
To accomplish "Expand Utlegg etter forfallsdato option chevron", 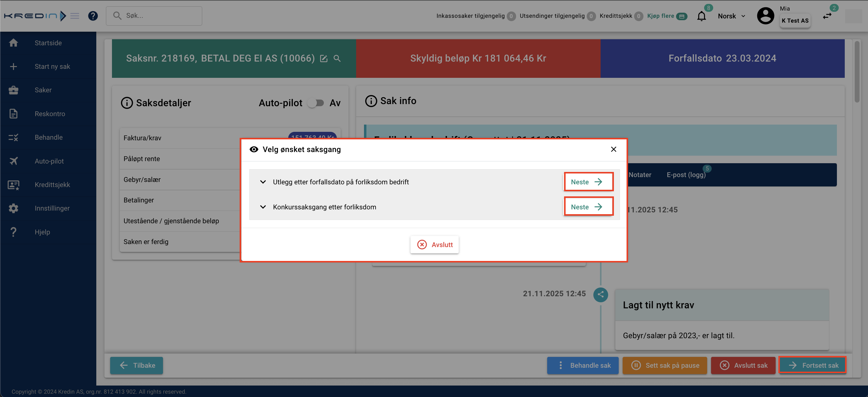I will [263, 182].
